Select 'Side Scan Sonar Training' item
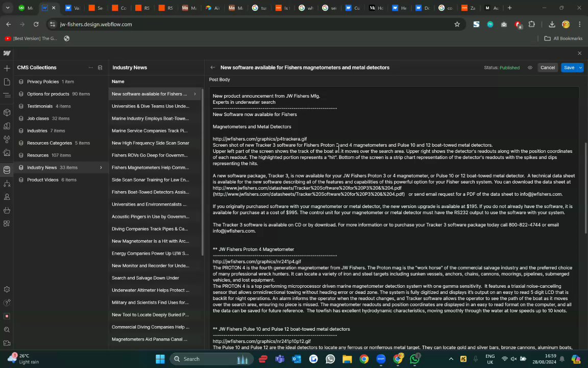 click(155, 180)
